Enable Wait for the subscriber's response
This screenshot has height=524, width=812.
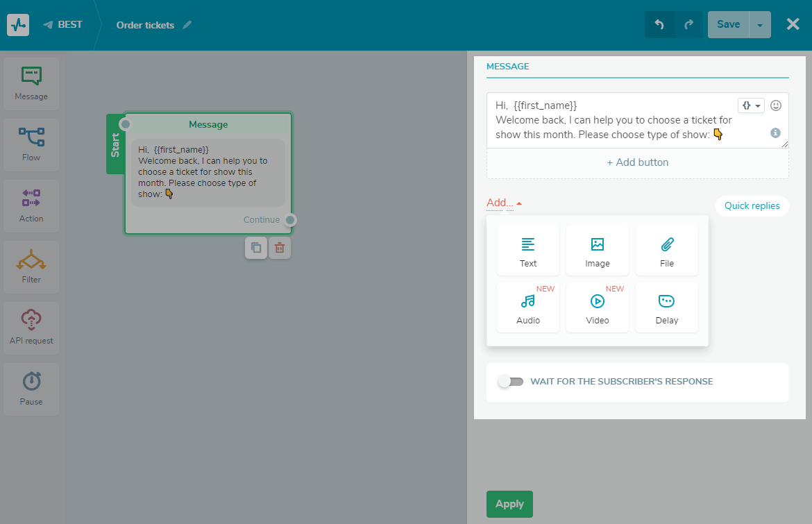coord(510,382)
